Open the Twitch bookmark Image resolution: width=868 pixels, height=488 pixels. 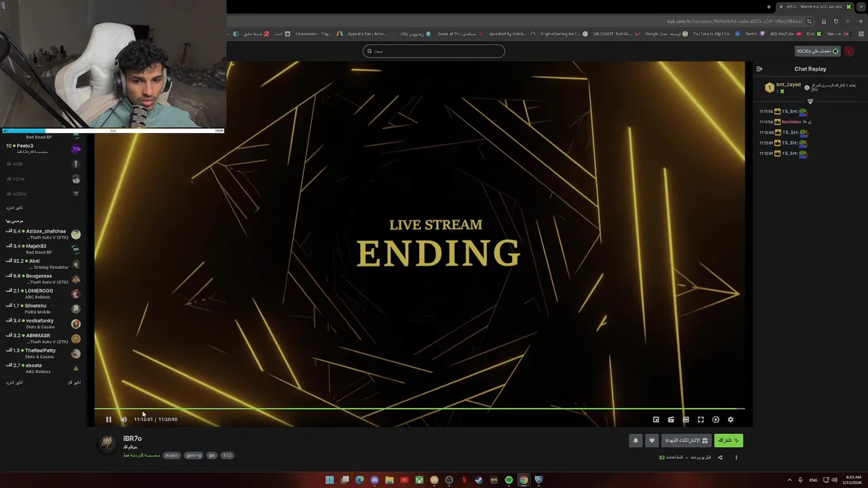point(755,34)
